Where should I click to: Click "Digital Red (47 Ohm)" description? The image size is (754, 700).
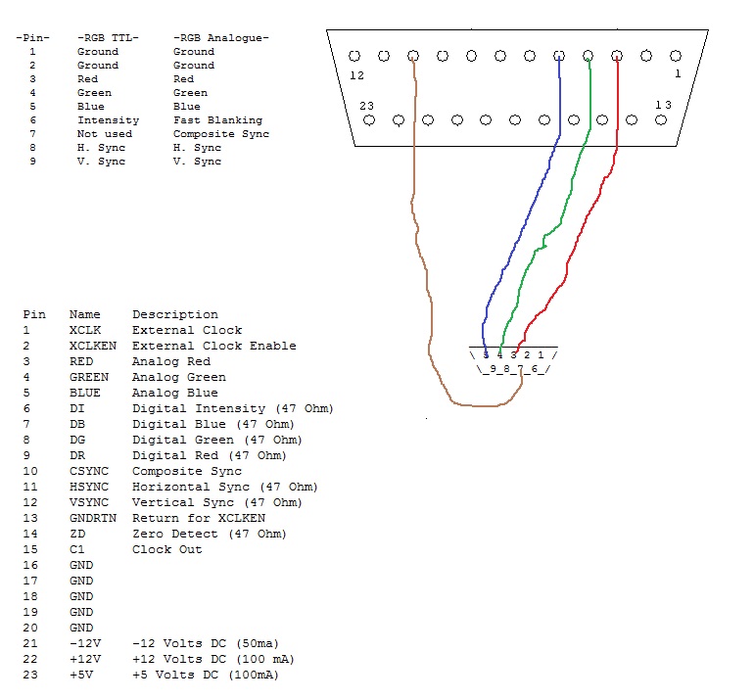tap(210, 456)
